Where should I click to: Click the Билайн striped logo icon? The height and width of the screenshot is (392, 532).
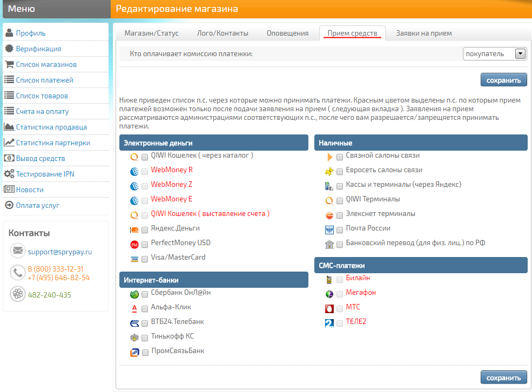point(329,279)
